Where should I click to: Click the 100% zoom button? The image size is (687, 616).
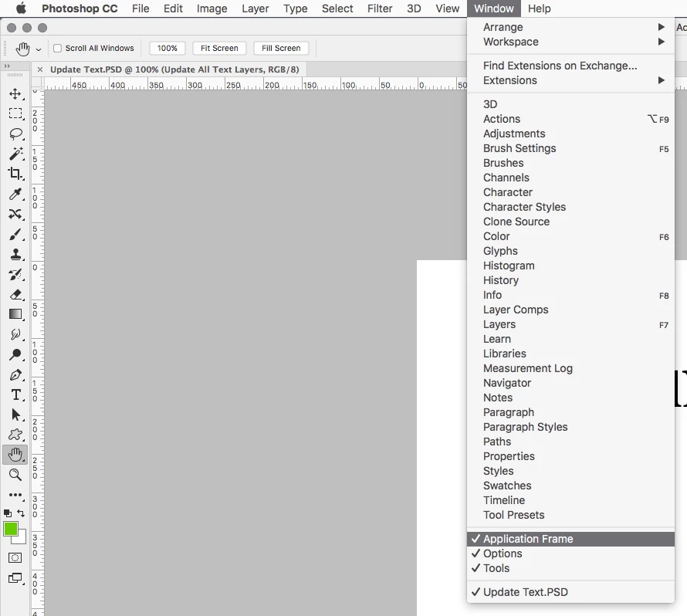(x=168, y=48)
